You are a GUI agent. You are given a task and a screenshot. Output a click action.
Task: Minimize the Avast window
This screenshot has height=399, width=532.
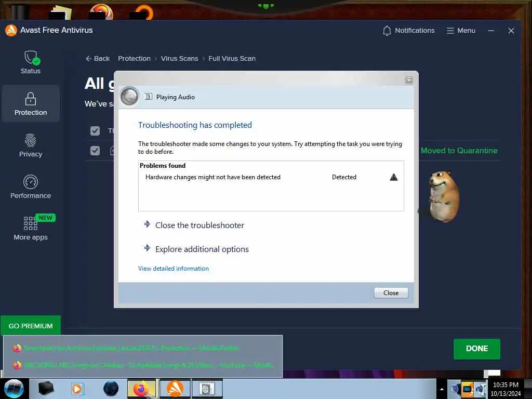[x=490, y=31]
